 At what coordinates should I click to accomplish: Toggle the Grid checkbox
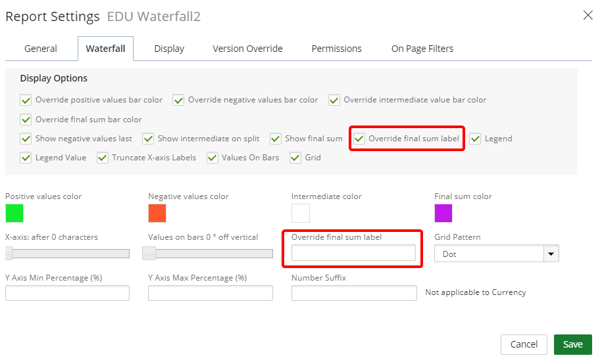click(295, 158)
